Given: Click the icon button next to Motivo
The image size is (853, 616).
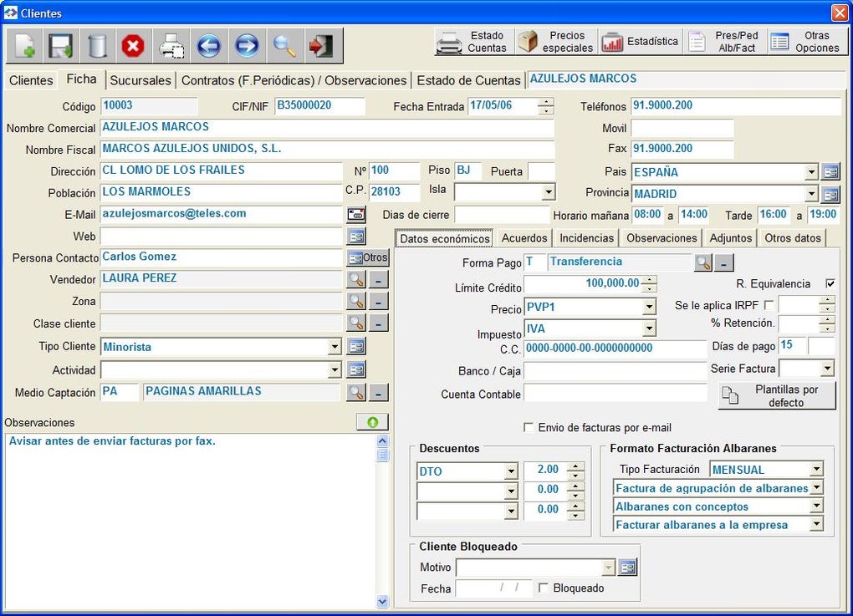Looking at the screenshot, I should pos(627,568).
